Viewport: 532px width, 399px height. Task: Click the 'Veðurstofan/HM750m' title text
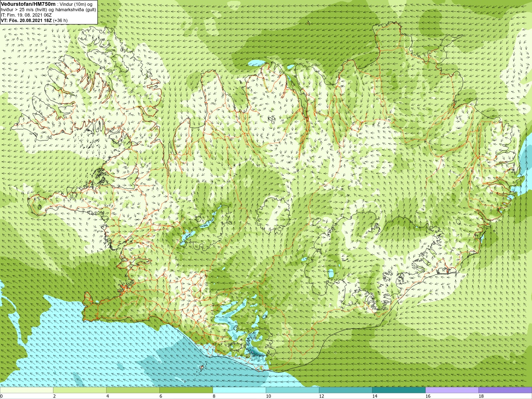(x=28, y=4)
